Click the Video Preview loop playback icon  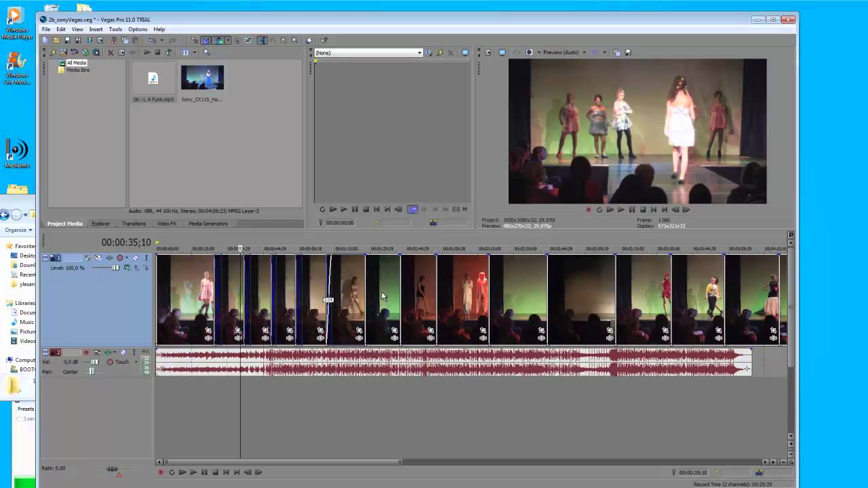[x=599, y=209]
